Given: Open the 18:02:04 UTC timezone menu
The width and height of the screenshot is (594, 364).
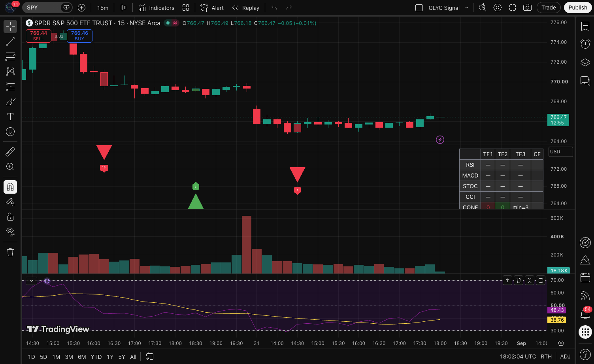Looking at the screenshot, I should point(518,356).
